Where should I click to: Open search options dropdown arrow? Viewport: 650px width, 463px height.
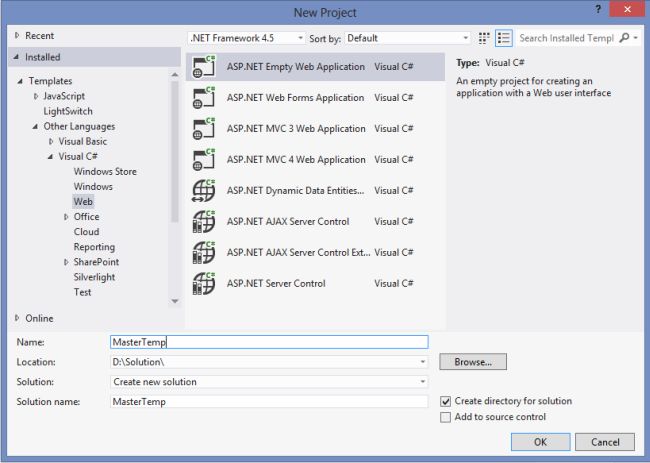tap(635, 38)
